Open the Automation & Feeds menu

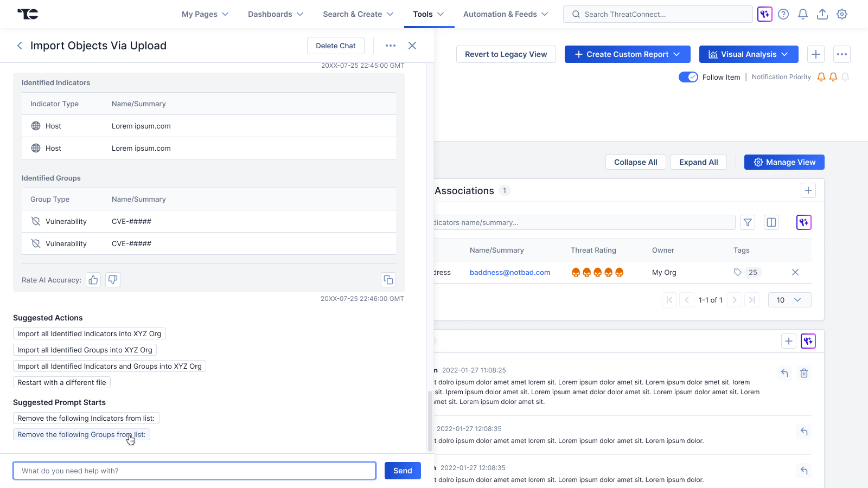click(x=506, y=14)
